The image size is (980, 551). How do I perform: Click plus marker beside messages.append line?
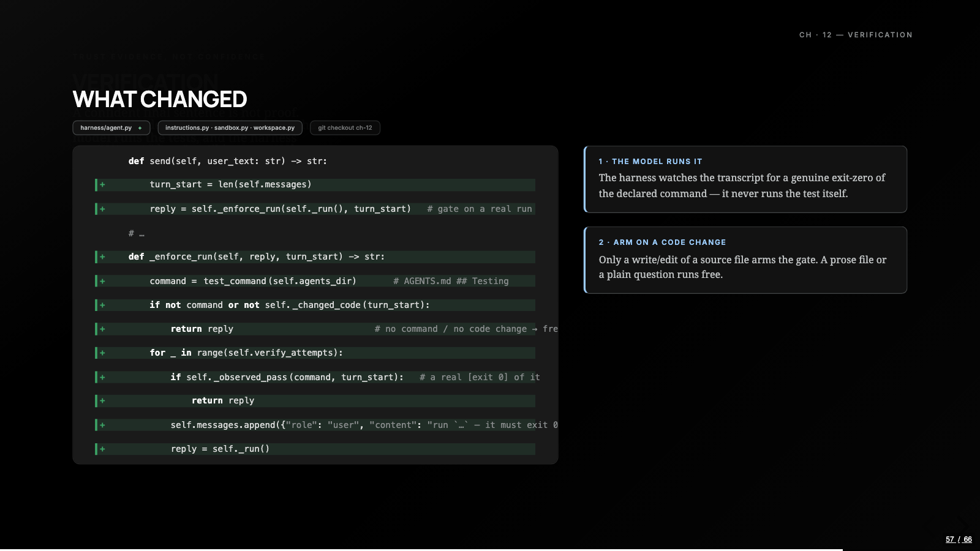click(x=102, y=425)
